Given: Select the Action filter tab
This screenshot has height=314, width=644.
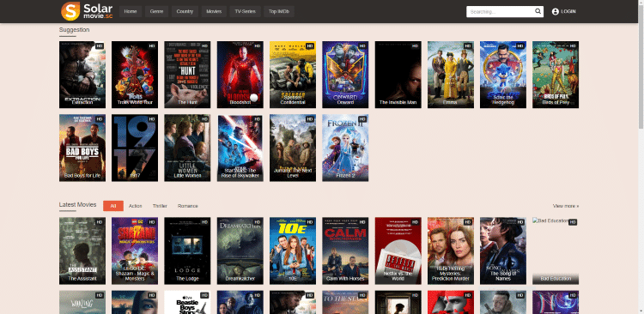Looking at the screenshot, I should 135,206.
